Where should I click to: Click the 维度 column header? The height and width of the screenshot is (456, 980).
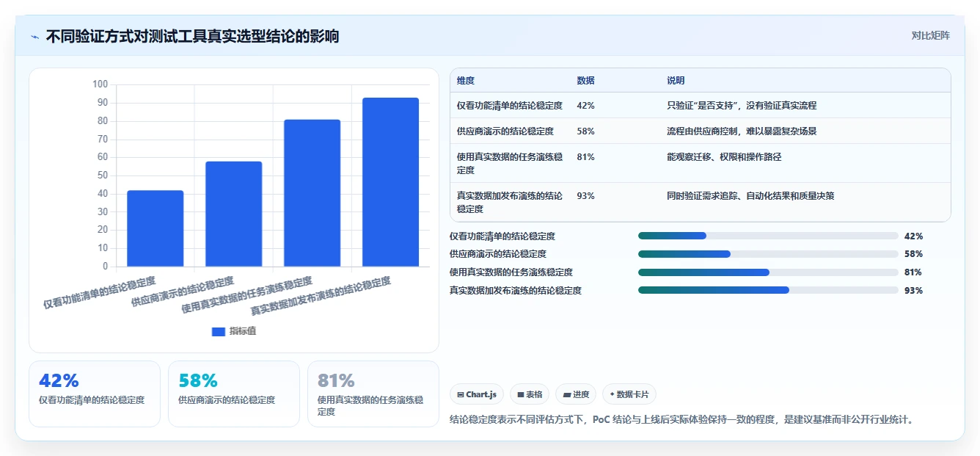pos(466,81)
